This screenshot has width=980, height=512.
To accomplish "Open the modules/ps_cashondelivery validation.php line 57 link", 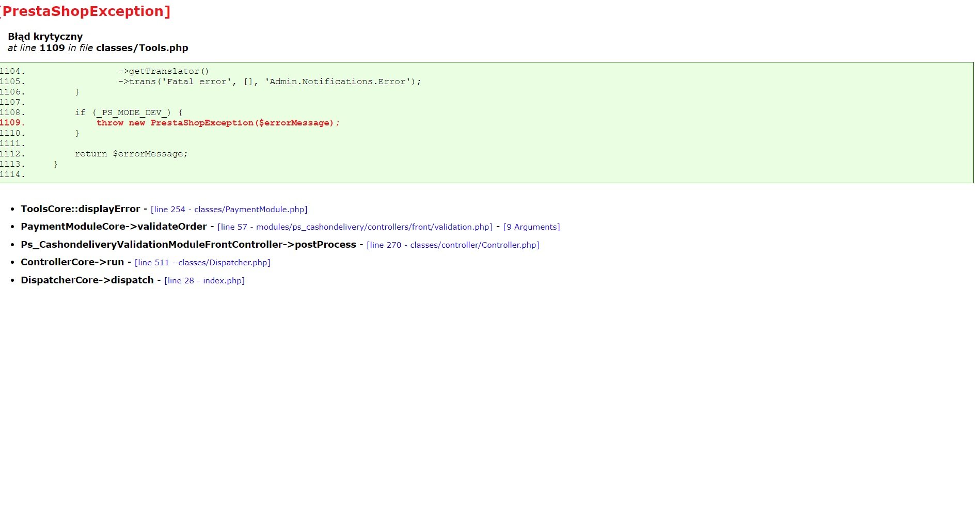I will [x=355, y=227].
